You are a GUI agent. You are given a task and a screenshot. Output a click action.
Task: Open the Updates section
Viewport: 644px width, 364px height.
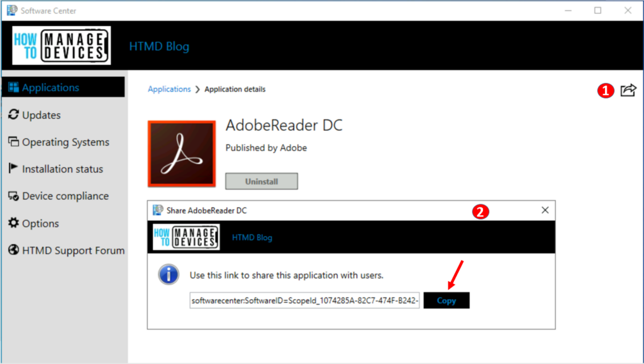[x=41, y=115]
